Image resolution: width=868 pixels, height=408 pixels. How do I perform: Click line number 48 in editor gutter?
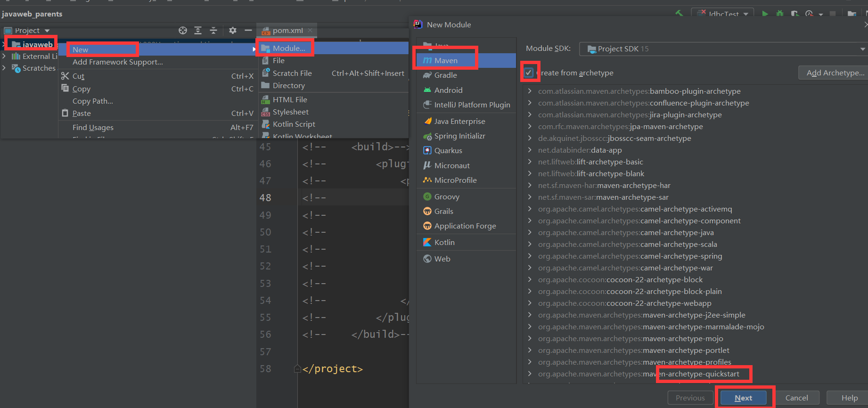(x=265, y=198)
